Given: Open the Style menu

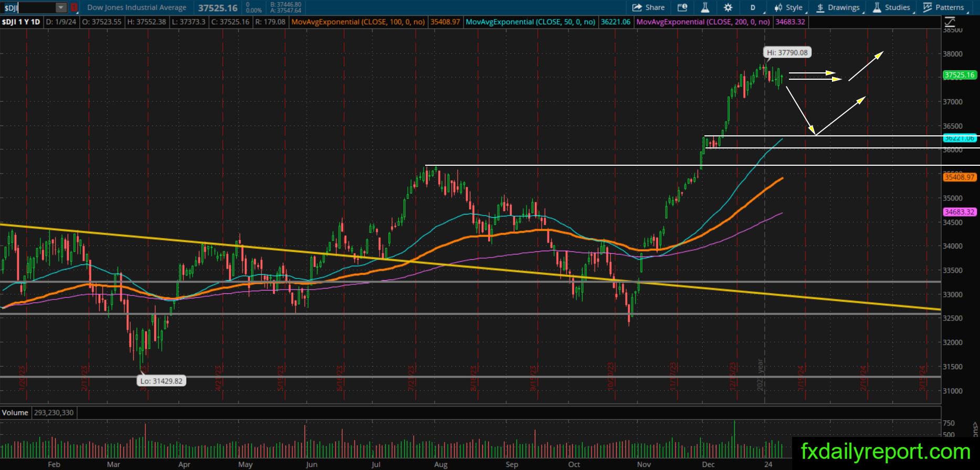Looking at the screenshot, I should (x=789, y=7).
